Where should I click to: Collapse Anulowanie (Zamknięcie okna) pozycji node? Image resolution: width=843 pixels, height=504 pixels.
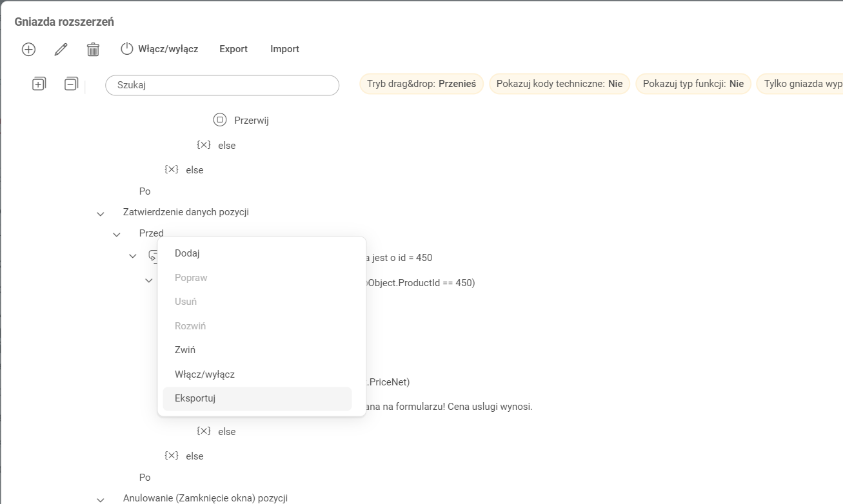(101, 499)
